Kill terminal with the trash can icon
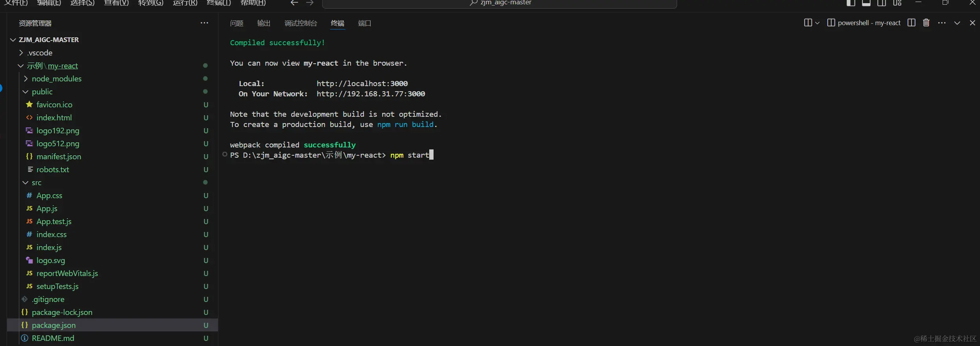This screenshot has height=346, width=980. point(926,23)
